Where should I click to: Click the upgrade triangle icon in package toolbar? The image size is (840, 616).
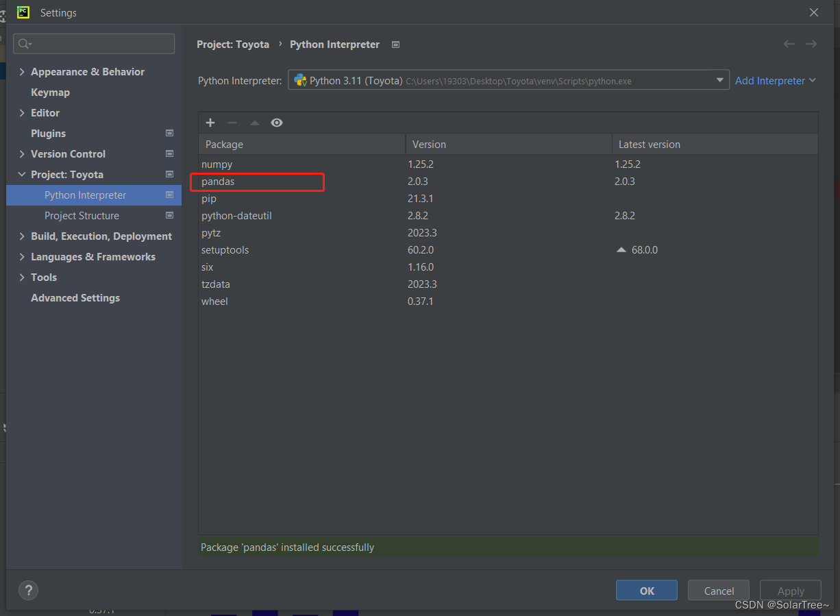pyautogui.click(x=255, y=123)
